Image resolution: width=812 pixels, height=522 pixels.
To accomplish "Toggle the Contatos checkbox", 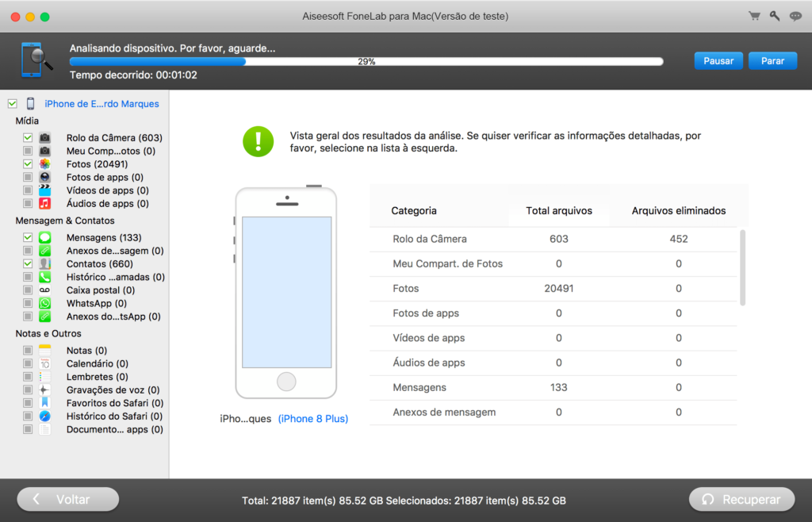I will coord(28,263).
